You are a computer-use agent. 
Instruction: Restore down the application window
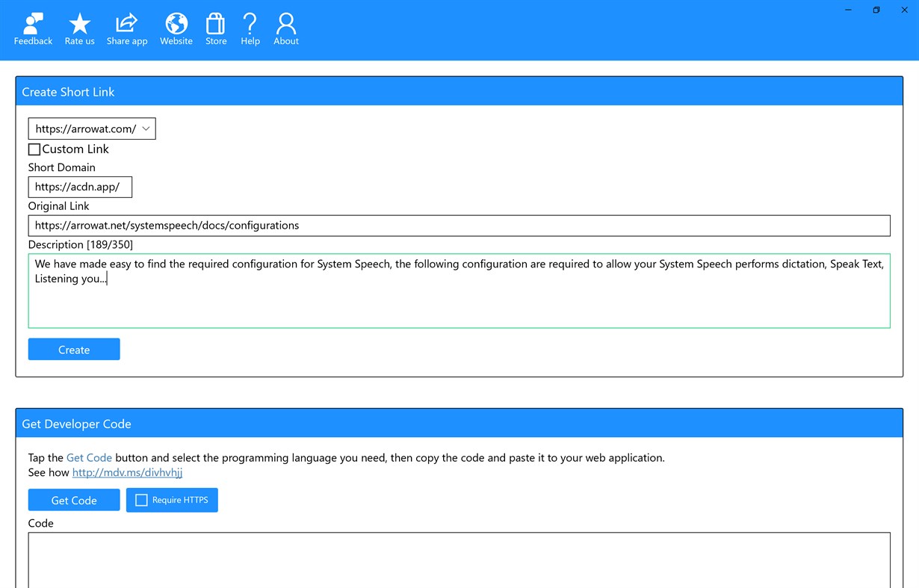(x=876, y=10)
